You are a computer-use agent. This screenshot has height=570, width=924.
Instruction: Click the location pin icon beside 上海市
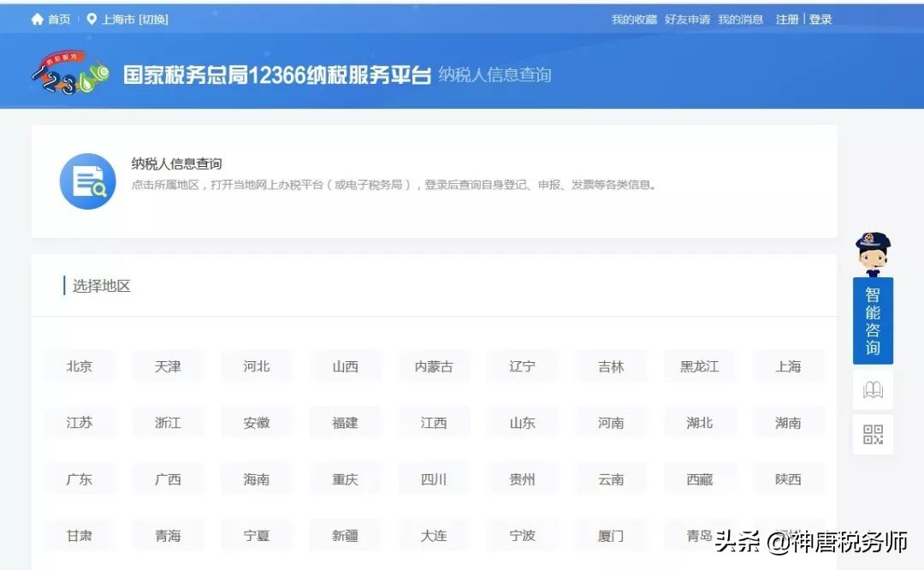92,17
